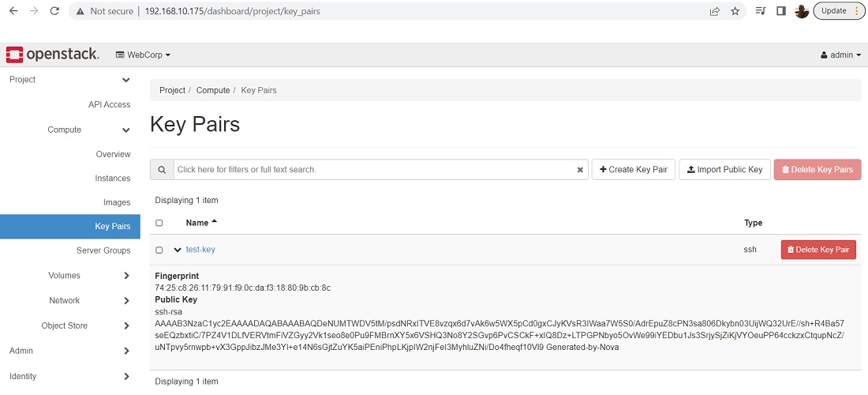The height and width of the screenshot is (395, 868).
Task: Open API Access in sidebar
Action: (x=109, y=105)
